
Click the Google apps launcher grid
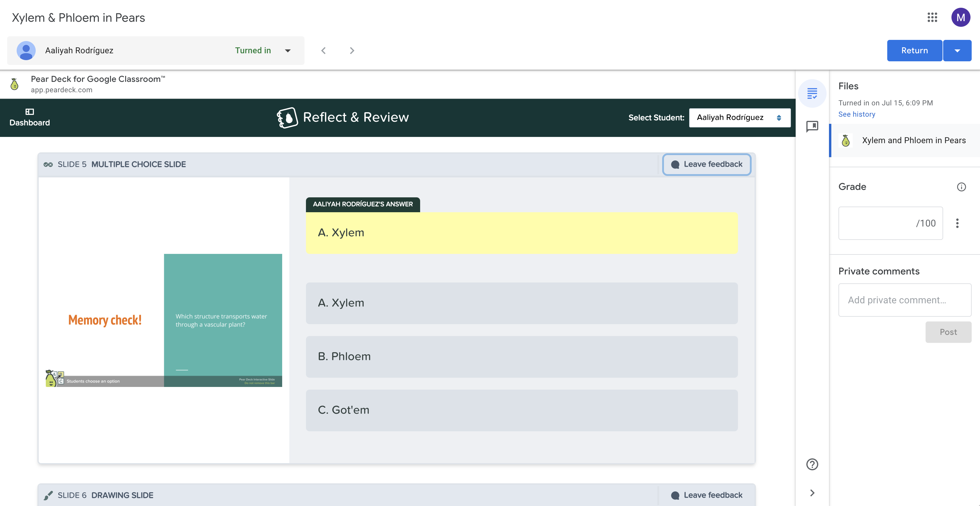pos(932,18)
